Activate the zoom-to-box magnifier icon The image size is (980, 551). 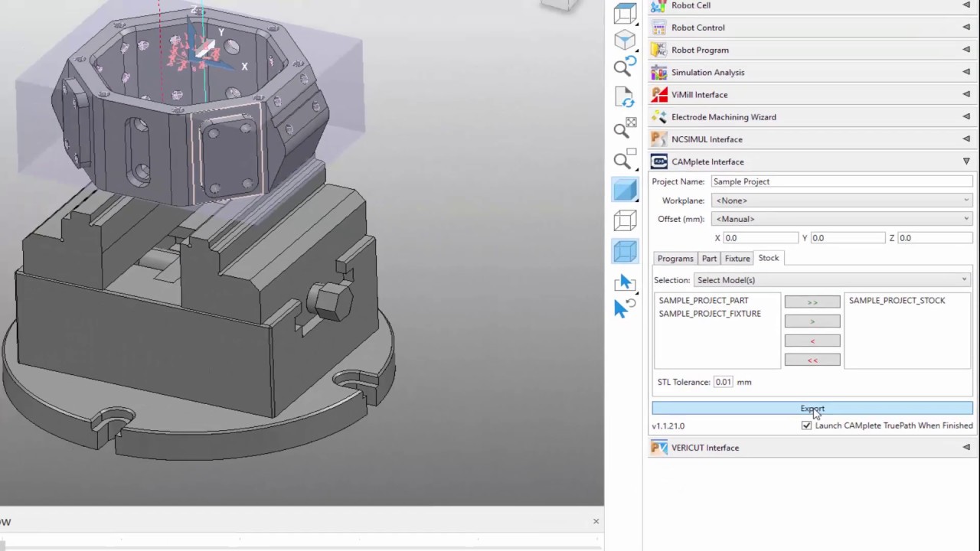(625, 158)
